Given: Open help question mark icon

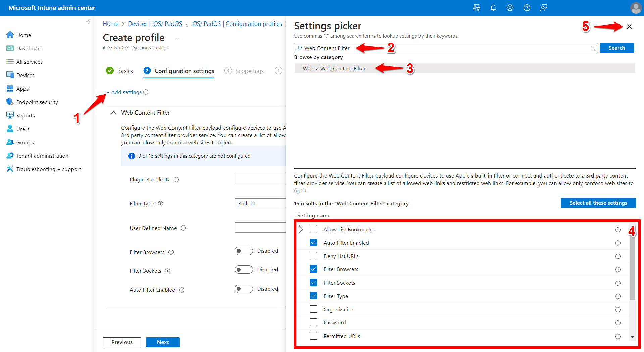Looking at the screenshot, I should coord(527,8).
